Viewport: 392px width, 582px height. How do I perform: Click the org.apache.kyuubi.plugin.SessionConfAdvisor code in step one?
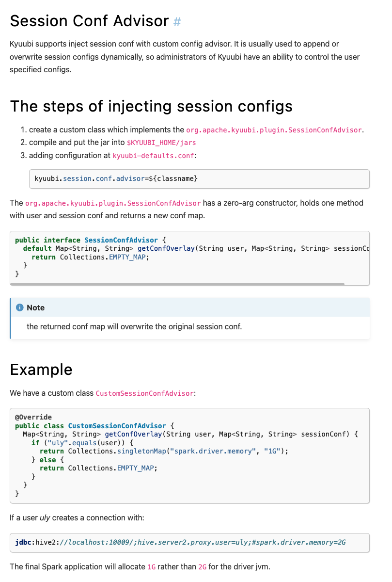click(274, 130)
